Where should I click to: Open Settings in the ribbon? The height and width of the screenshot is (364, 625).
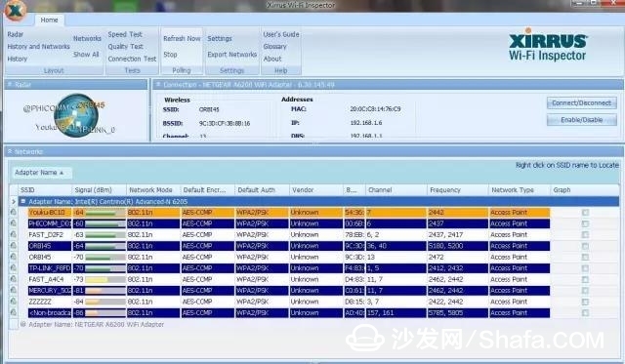(x=220, y=38)
